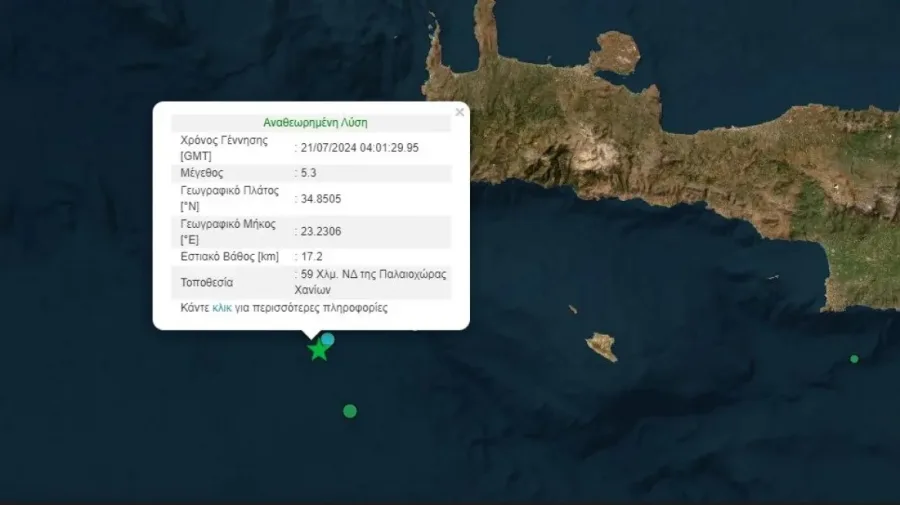Screen dimensions: 900x505
Task: Click the tiny islet northwest of Gavdos
Action: pos(572,310)
